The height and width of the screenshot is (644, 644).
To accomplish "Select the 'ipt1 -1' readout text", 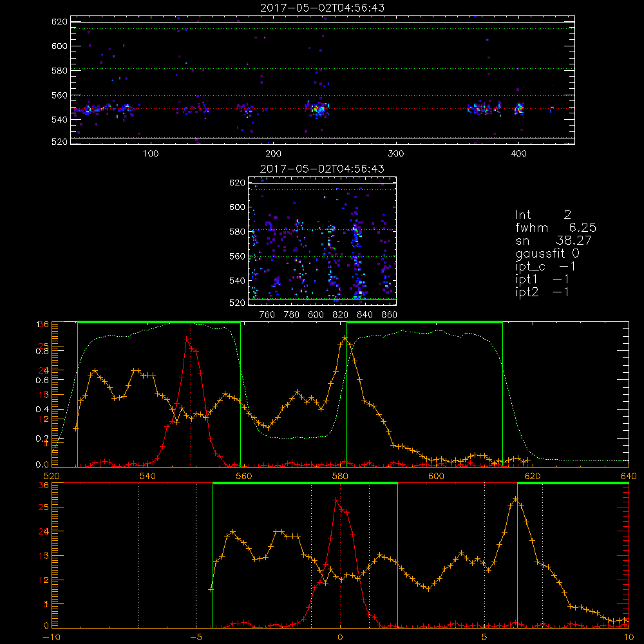I will click(x=542, y=279).
